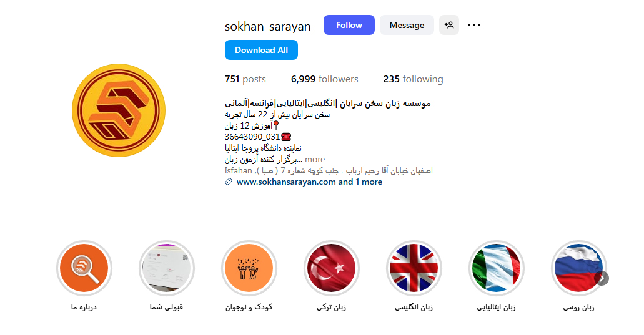
Task: Expand the bio with 'more'
Action: [x=315, y=160]
